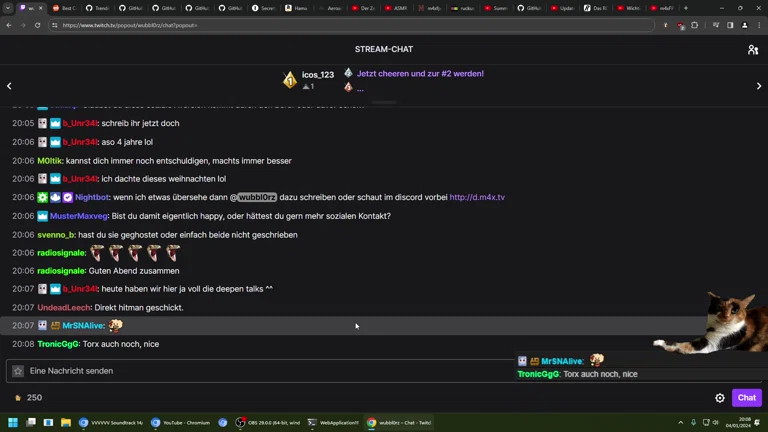Click svenno_b username in chat
Screen dimensions: 768x432
pos(56,235)
